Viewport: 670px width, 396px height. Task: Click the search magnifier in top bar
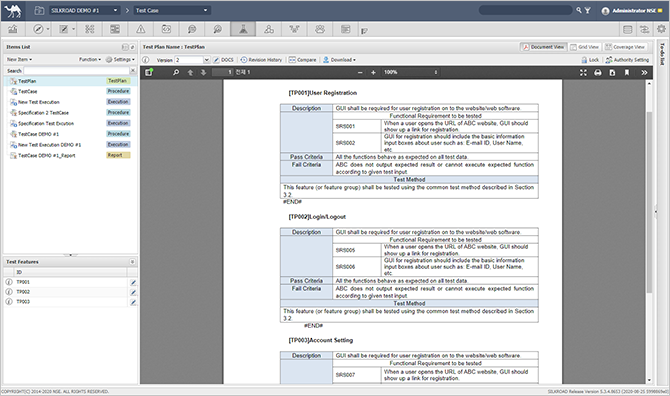tap(579, 10)
